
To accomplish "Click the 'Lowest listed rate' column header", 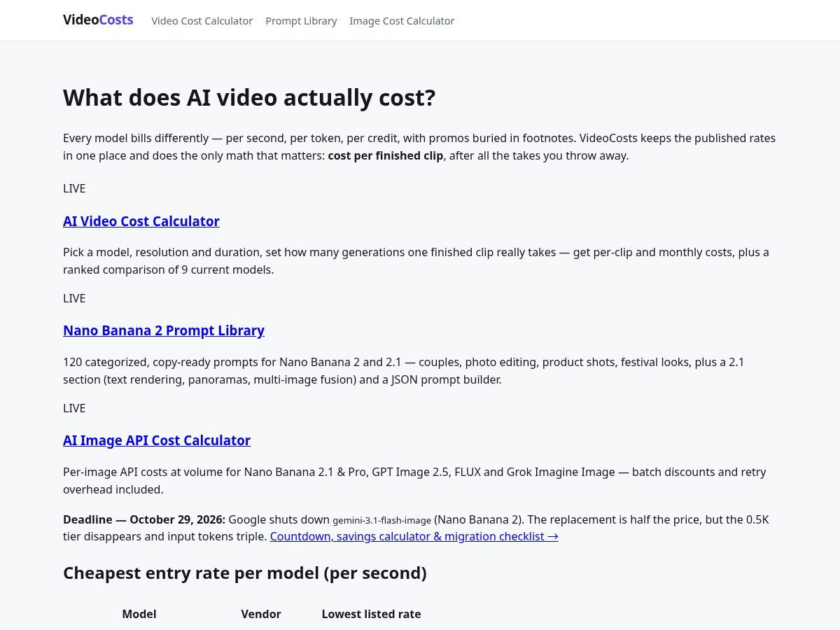I will pyautogui.click(x=371, y=614).
